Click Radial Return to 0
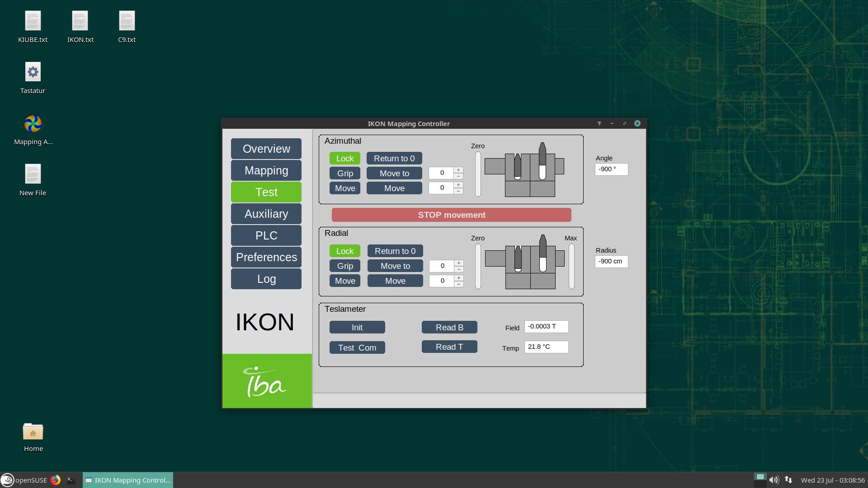This screenshot has height=488, width=868. (x=395, y=251)
